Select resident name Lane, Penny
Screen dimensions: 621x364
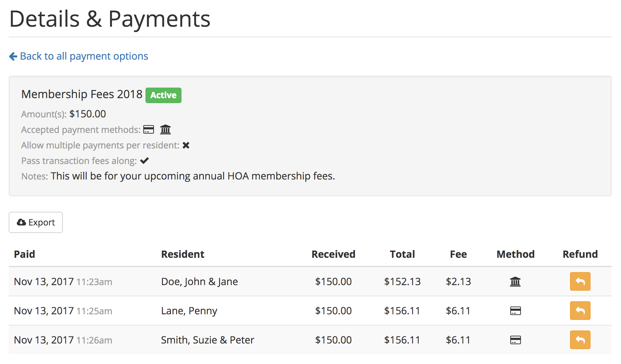[x=189, y=311]
